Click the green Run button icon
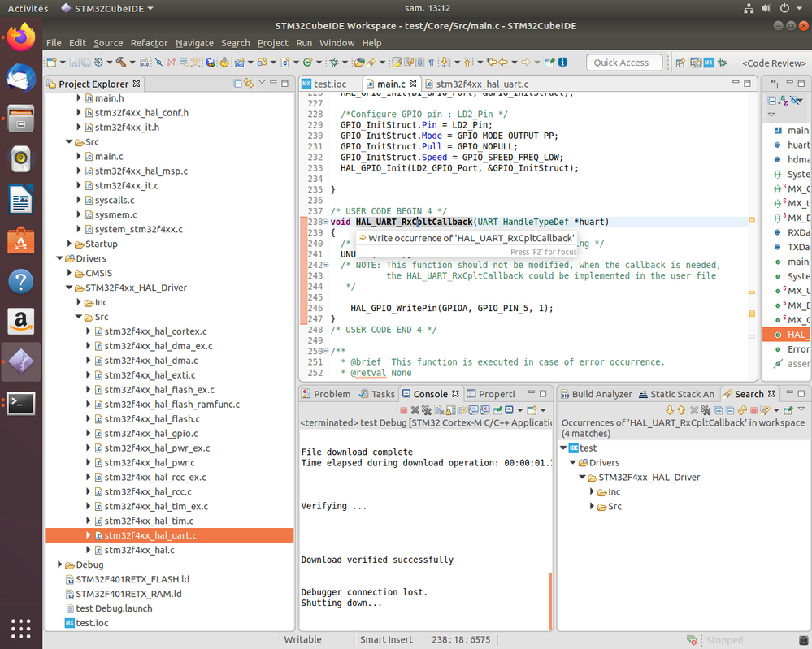 [308, 63]
